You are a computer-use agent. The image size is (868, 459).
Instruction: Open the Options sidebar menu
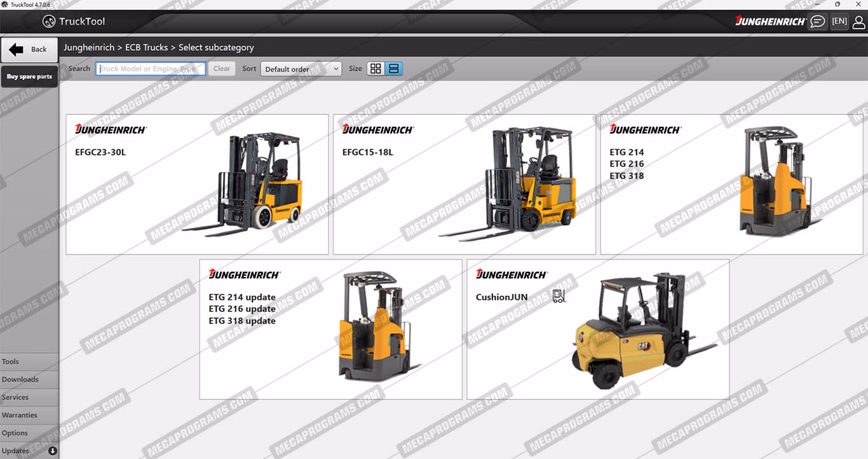coord(29,433)
